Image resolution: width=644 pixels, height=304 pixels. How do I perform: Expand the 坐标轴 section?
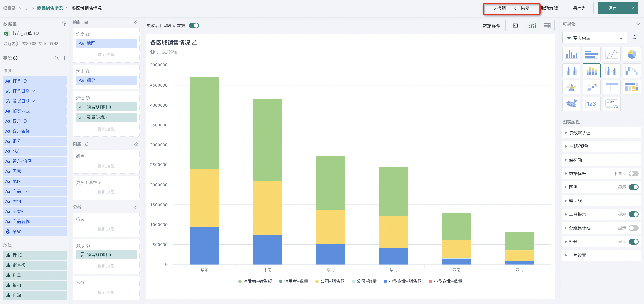click(602, 160)
